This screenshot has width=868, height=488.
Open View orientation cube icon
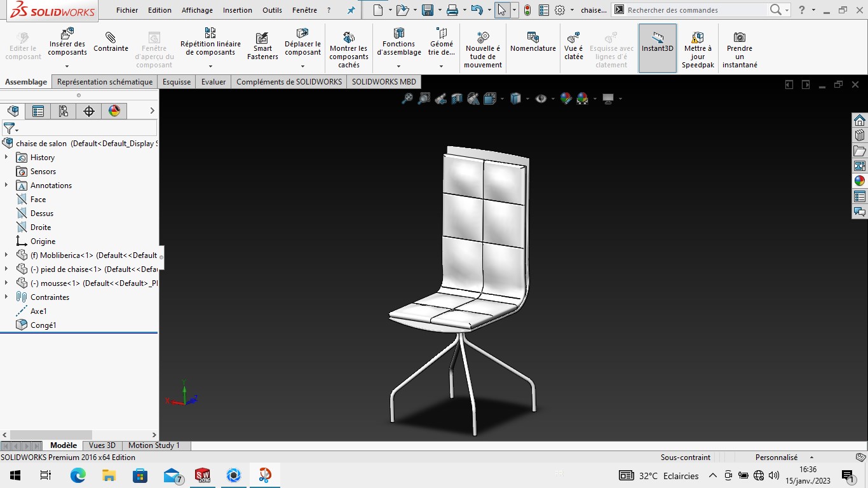(x=490, y=98)
